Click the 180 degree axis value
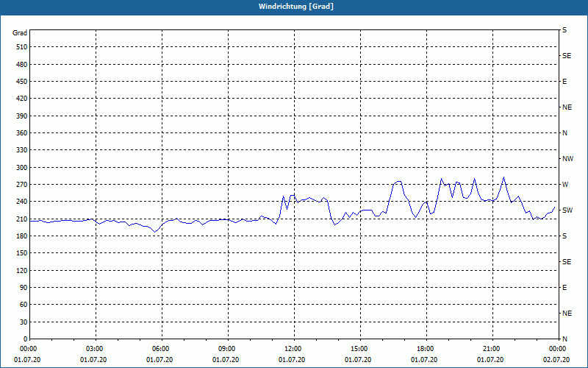Viewport: 588px width, 368px height. pos(21,236)
